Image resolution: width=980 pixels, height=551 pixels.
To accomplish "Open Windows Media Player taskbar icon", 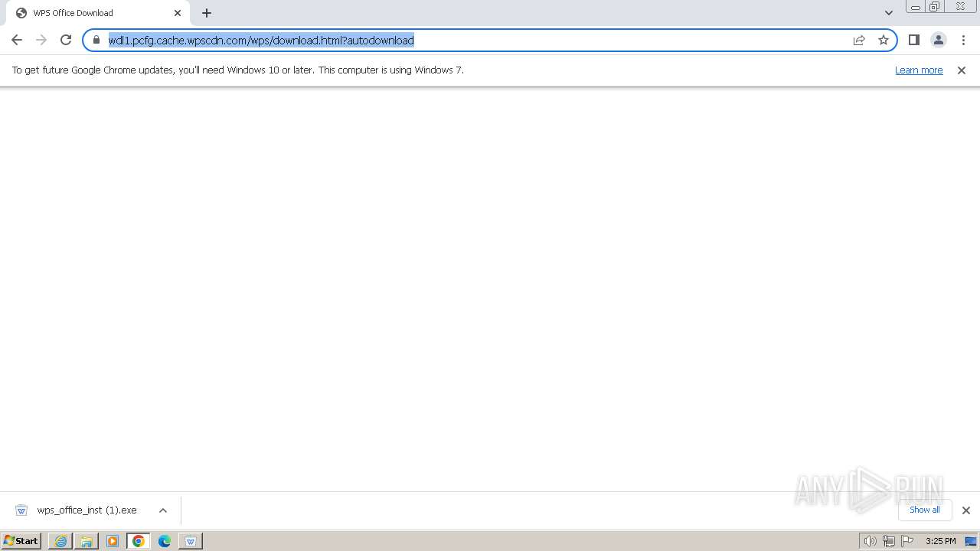I will click(113, 541).
